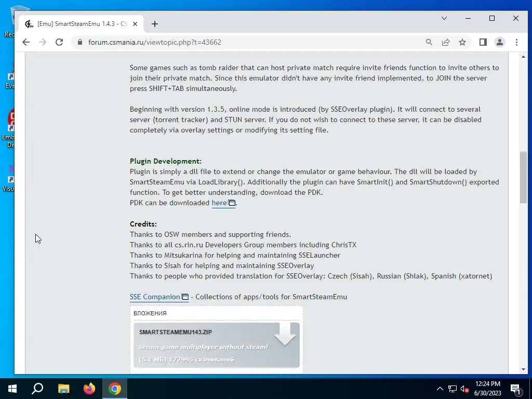532x399 pixels.
Task: Go back to the previous page
Action: pos(26,42)
